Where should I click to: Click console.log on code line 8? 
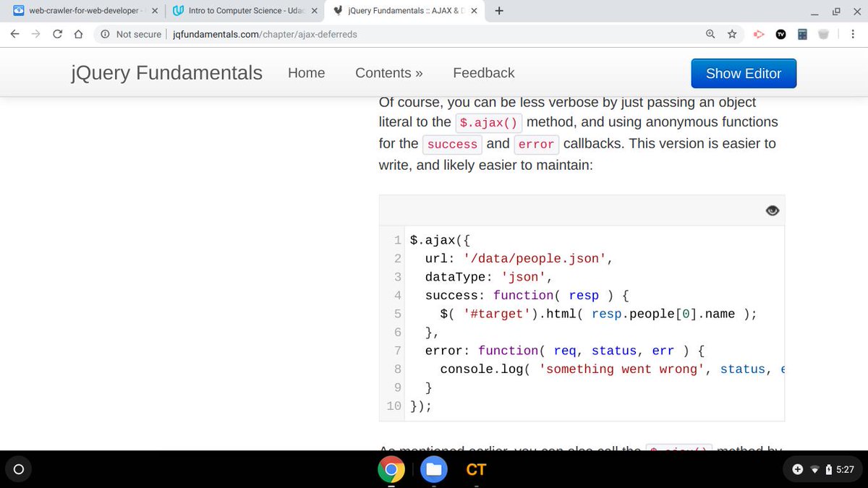481,369
